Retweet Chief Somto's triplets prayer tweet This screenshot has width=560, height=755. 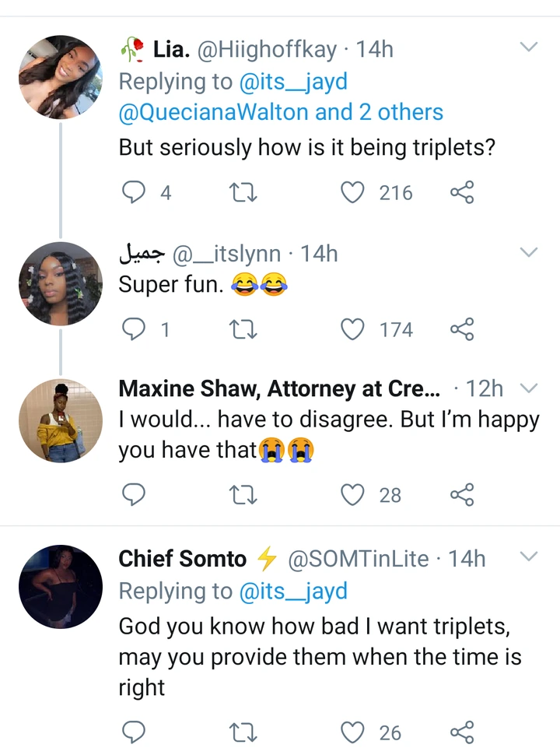point(244,732)
